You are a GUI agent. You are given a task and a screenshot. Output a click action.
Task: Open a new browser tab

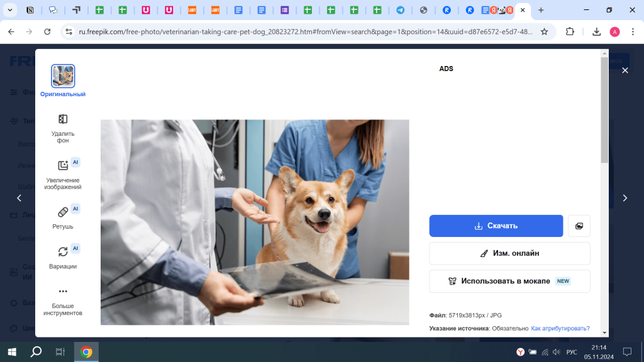[541, 10]
